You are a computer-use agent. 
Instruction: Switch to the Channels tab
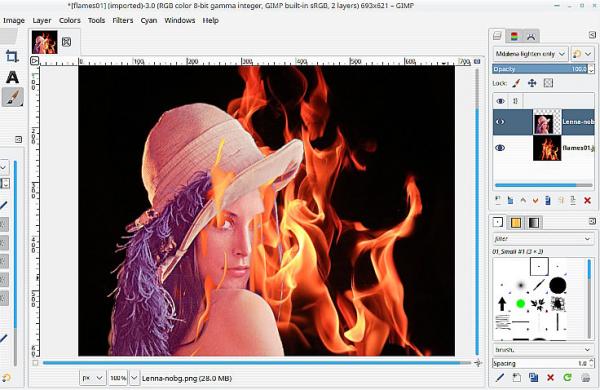pyautogui.click(x=514, y=36)
